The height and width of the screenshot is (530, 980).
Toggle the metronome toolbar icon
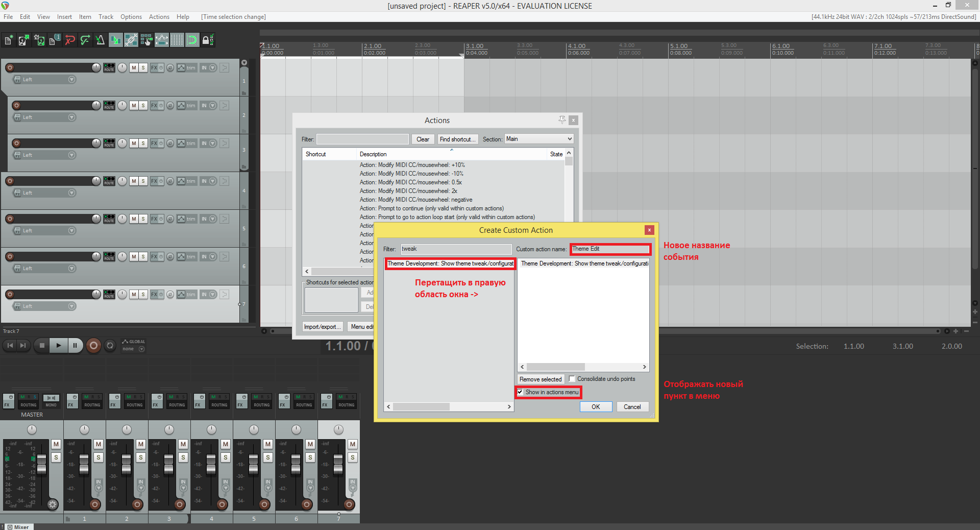click(x=100, y=40)
